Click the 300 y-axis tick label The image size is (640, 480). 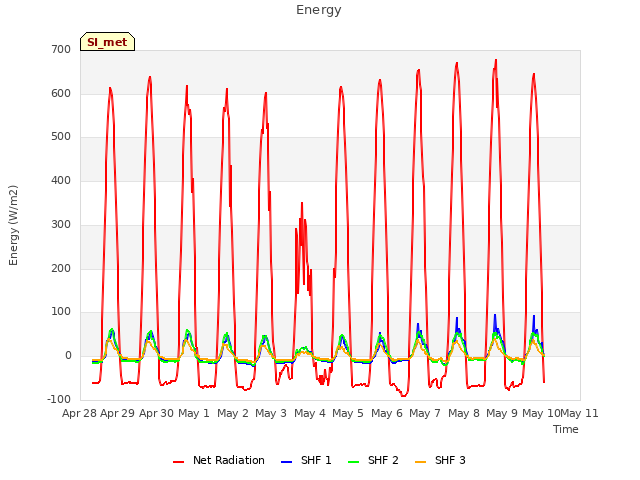(x=61, y=224)
